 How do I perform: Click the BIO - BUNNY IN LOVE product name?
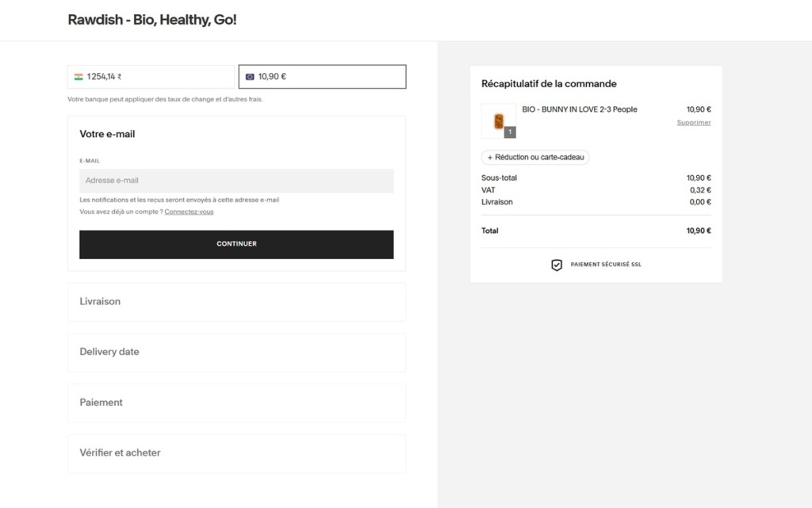pyautogui.click(x=580, y=109)
